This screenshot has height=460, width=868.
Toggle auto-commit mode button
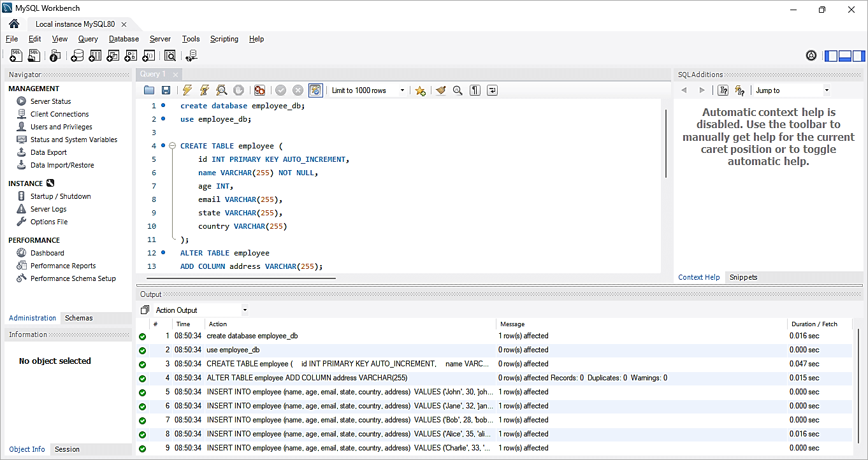(315, 90)
